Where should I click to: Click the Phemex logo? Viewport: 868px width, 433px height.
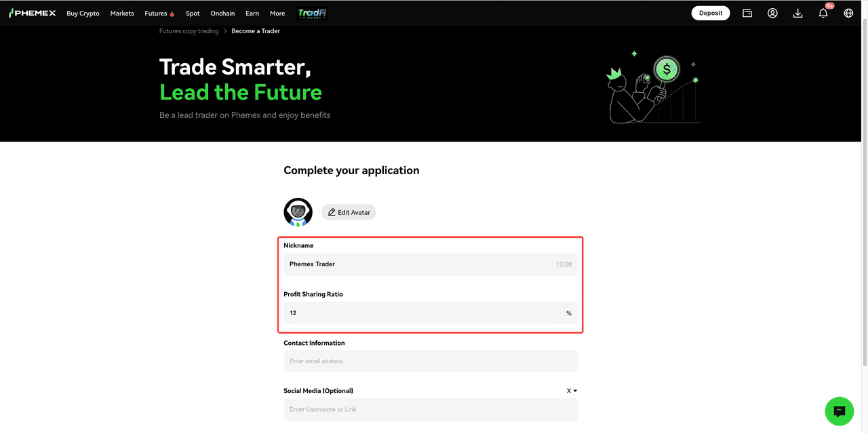point(32,13)
